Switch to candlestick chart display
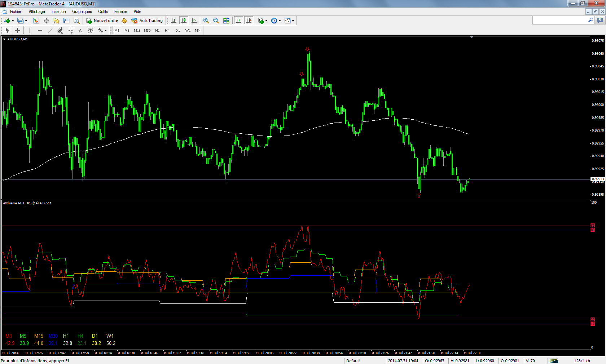This screenshot has width=606, height=364. [184, 21]
